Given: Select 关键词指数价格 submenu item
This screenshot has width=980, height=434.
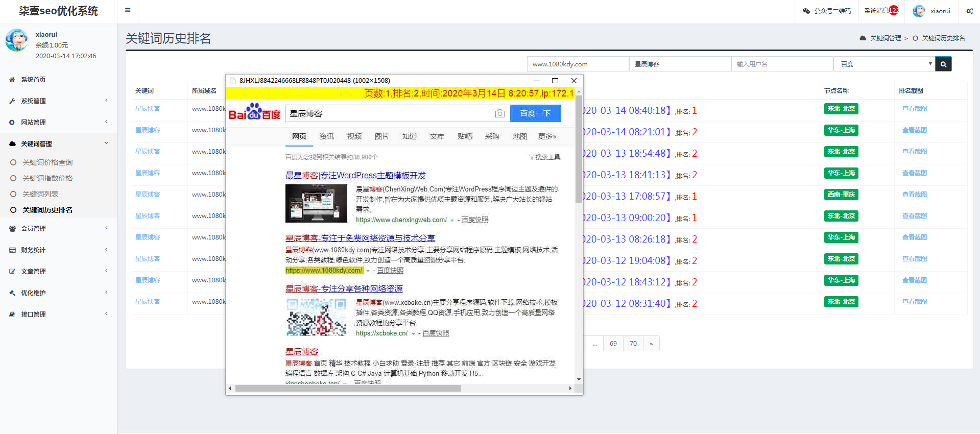Looking at the screenshot, I should 47,178.
